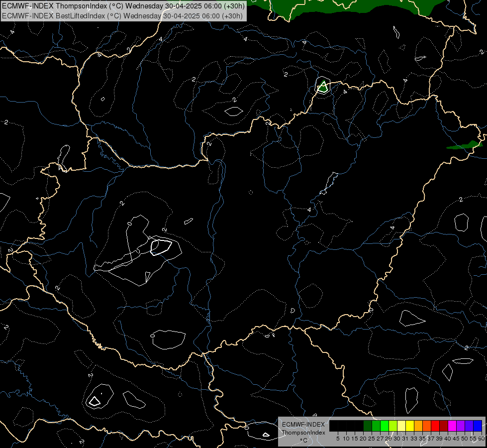Click the legend value label 5
Viewport: 487px width, 448px height.
[338, 439]
